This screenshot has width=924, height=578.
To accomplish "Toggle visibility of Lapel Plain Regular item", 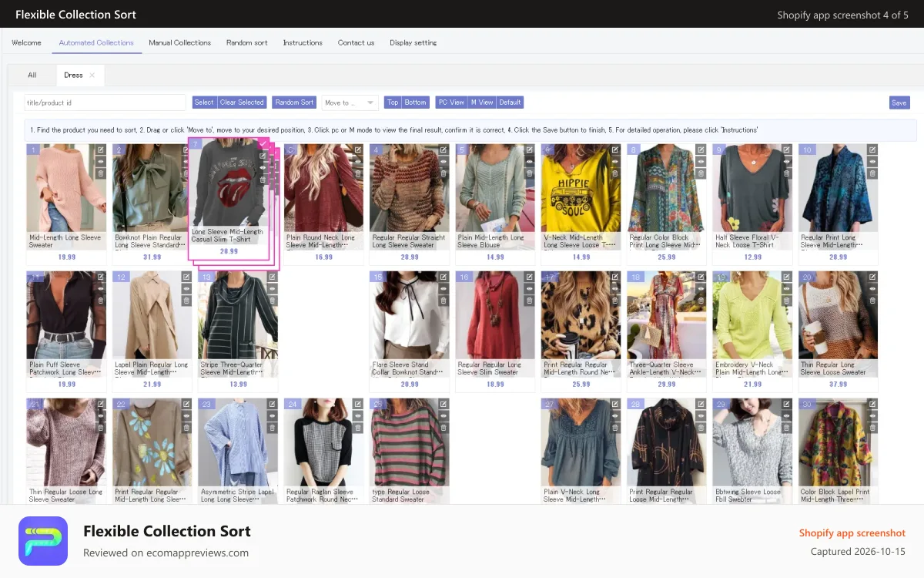I will 186,289.
